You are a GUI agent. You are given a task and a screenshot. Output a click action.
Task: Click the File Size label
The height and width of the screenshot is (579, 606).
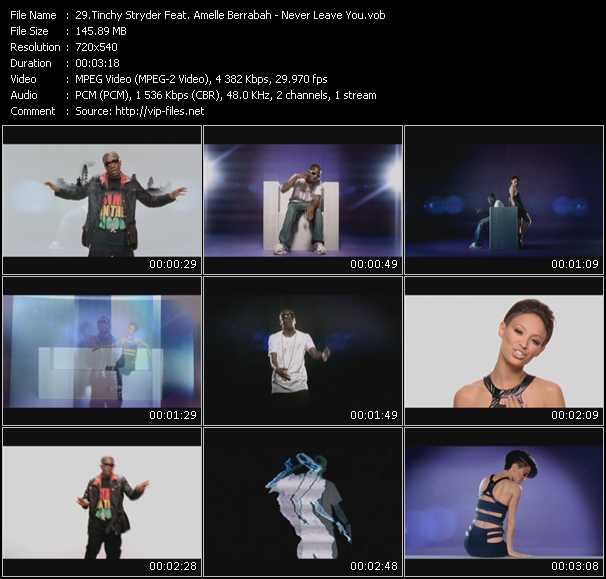click(x=29, y=31)
